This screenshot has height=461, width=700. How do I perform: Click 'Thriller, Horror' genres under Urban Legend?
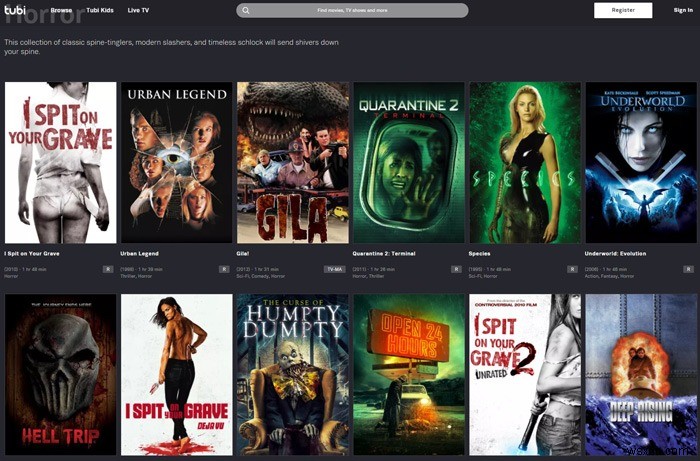point(136,276)
